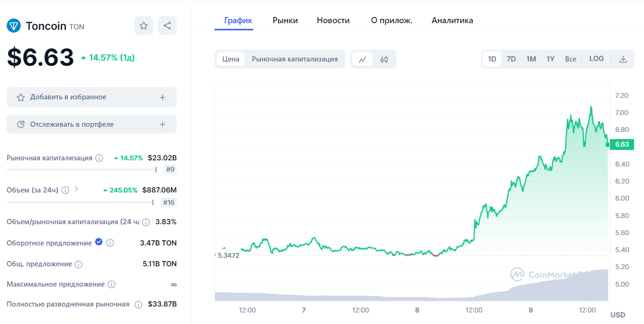The width and height of the screenshot is (644, 324).
Task: Click the chart download icon
Action: [x=622, y=59]
